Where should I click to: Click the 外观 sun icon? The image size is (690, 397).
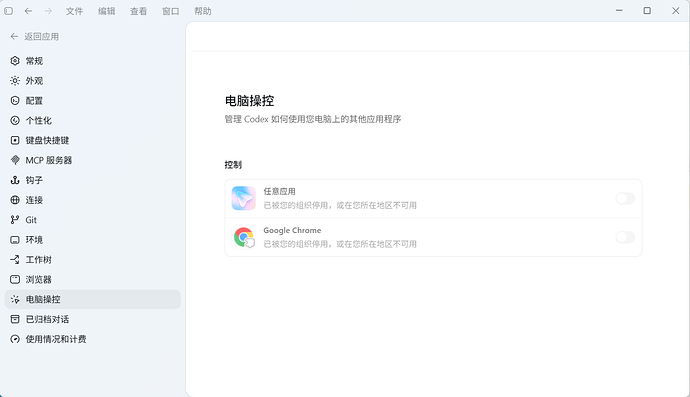15,81
